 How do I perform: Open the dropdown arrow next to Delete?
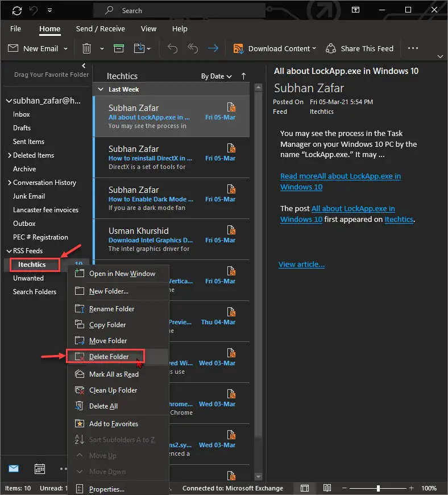click(102, 48)
